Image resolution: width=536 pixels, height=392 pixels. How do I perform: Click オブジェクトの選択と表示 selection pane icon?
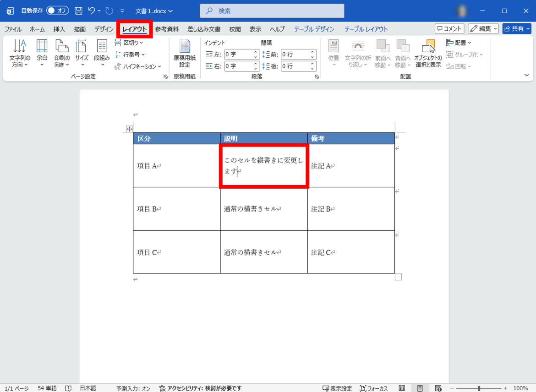click(x=428, y=53)
